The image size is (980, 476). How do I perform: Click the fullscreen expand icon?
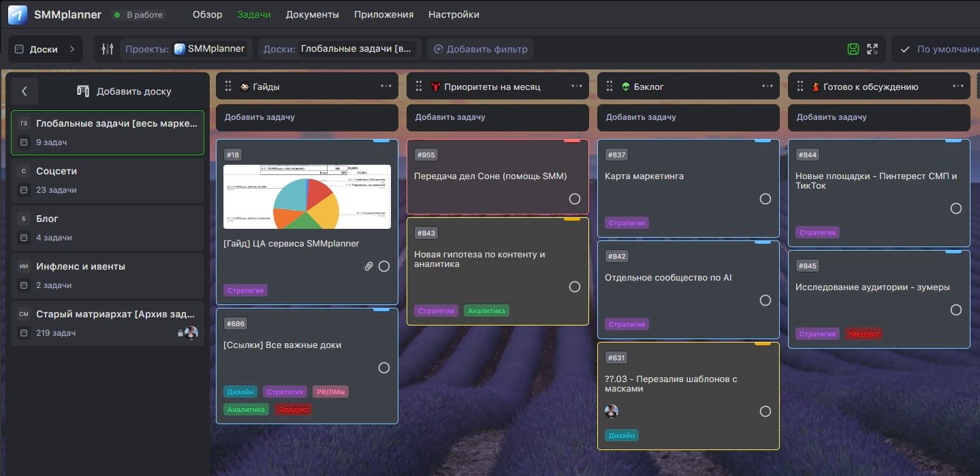[872, 49]
